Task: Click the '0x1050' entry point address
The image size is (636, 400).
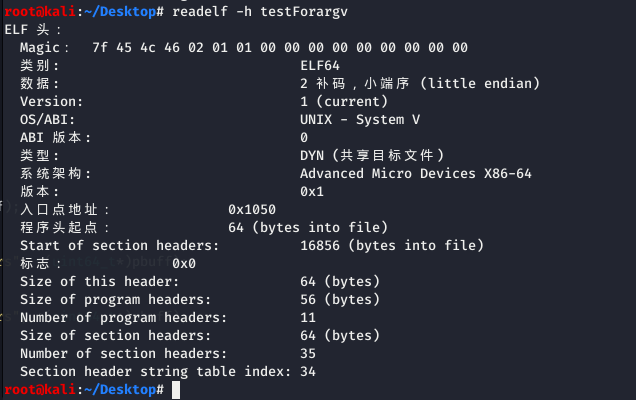Action: pyautogui.click(x=251, y=209)
